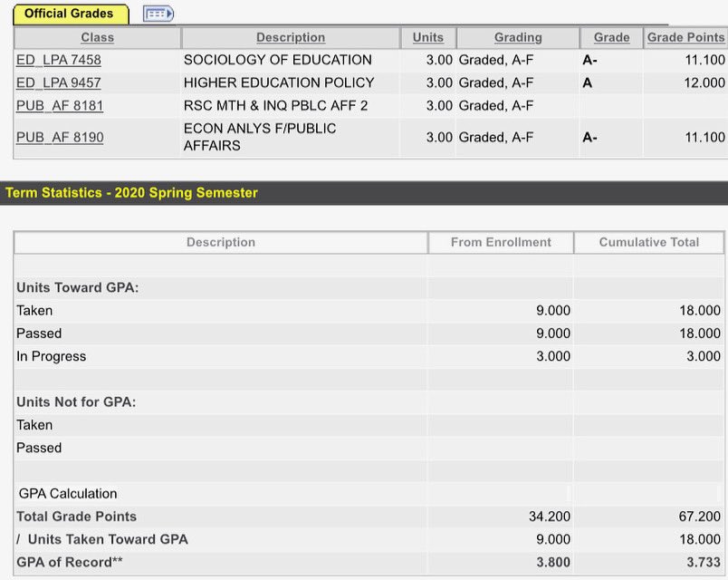Screen dimensions: 728x580
Task: Sort the grades table by Class column
Action: click(97, 38)
